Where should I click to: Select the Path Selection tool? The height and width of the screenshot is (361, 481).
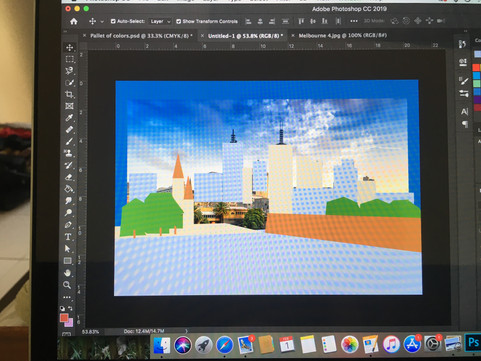point(68,249)
